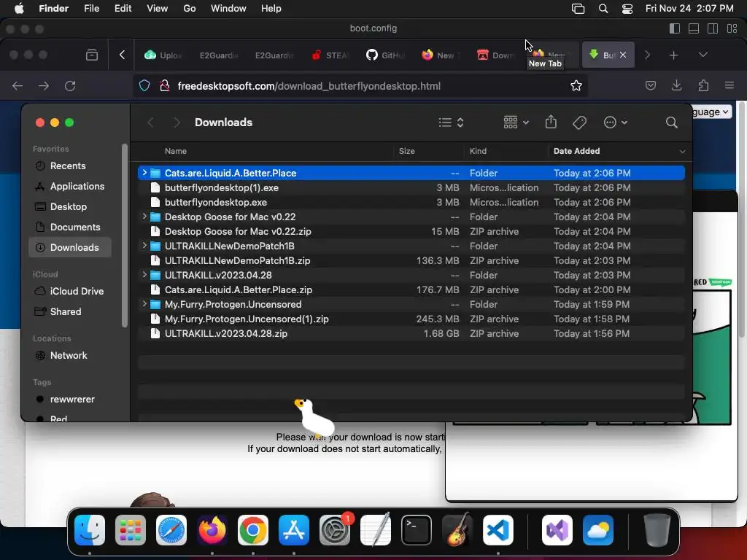Open GarageBand from the Dock
Image resolution: width=747 pixels, height=560 pixels.
point(457,530)
